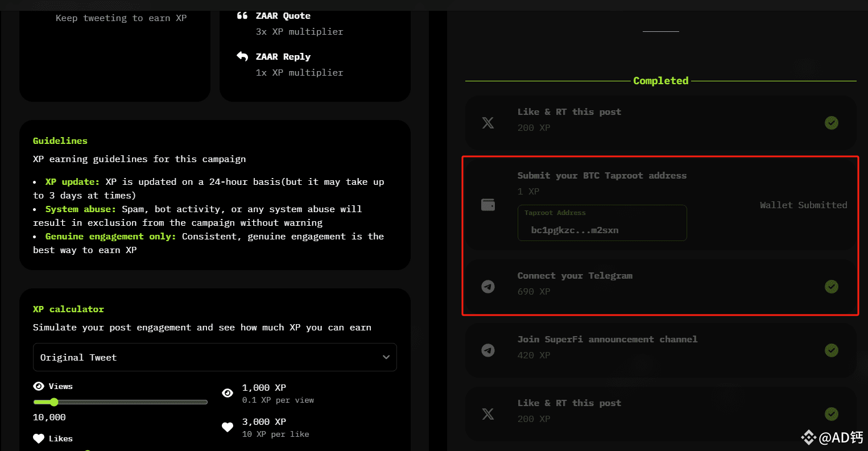Click the checkmark on Like & RT this post completed task
868x451 pixels.
click(x=832, y=122)
